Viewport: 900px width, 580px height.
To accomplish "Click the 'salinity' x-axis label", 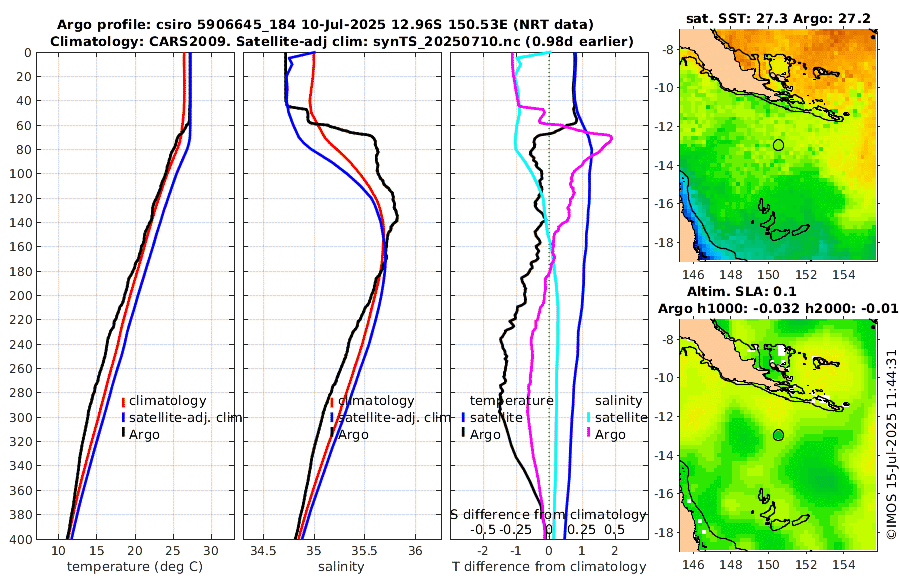I will coord(341,567).
